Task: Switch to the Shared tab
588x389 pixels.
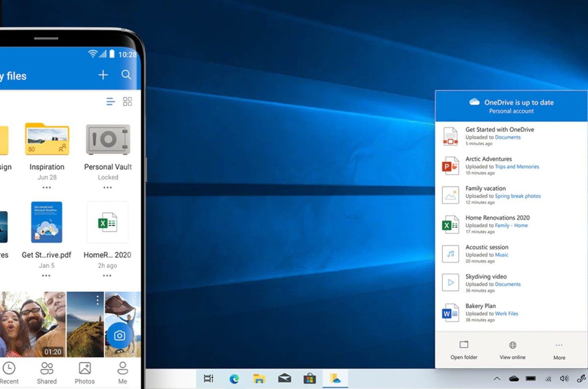Action: coord(46,373)
